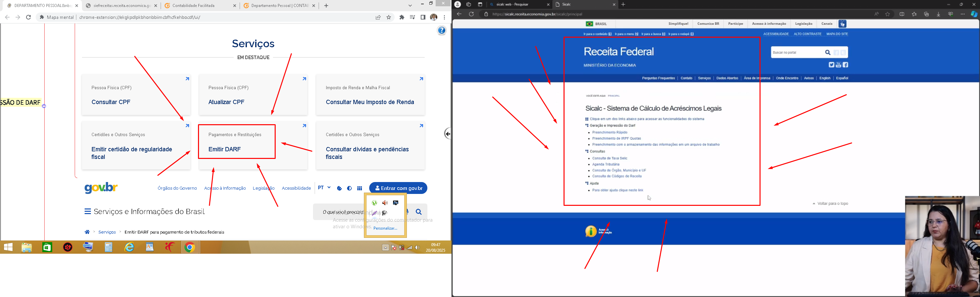Screen dimensions: 980x297
Task: Click the Edge split screen icon
Action: (902, 14)
